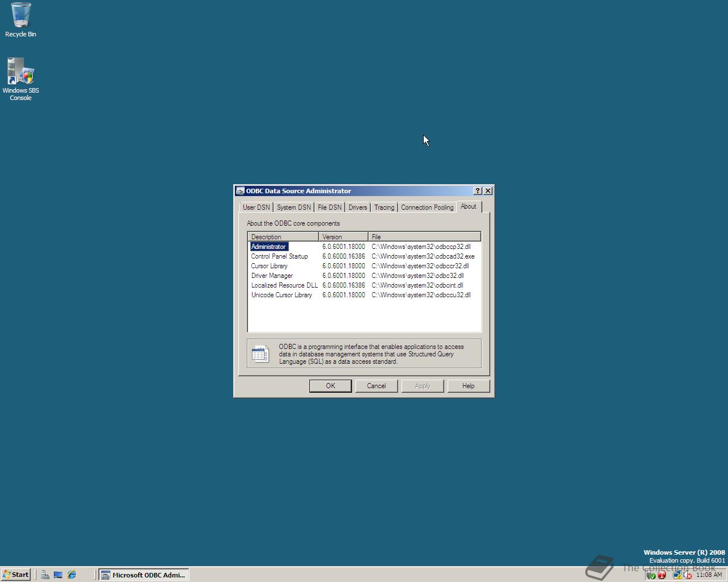Open the Drivers tab
Image resolution: width=728 pixels, height=582 pixels.
[358, 207]
